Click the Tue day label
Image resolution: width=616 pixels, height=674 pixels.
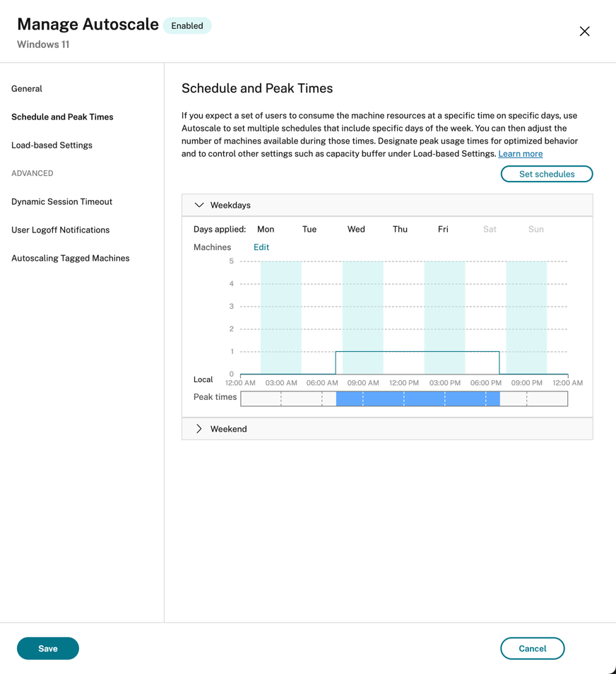coord(309,229)
